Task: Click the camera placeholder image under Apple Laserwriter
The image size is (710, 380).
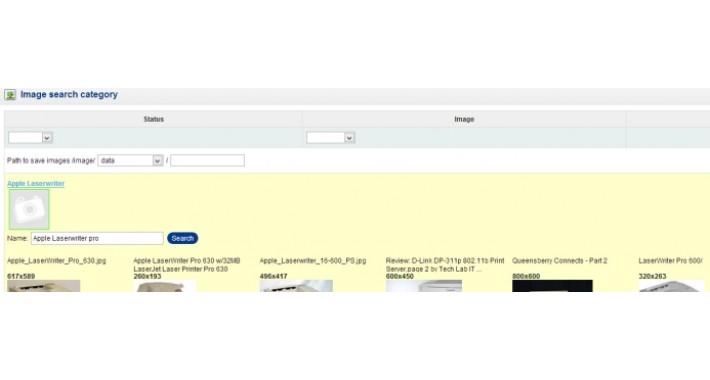Action: pyautogui.click(x=29, y=209)
